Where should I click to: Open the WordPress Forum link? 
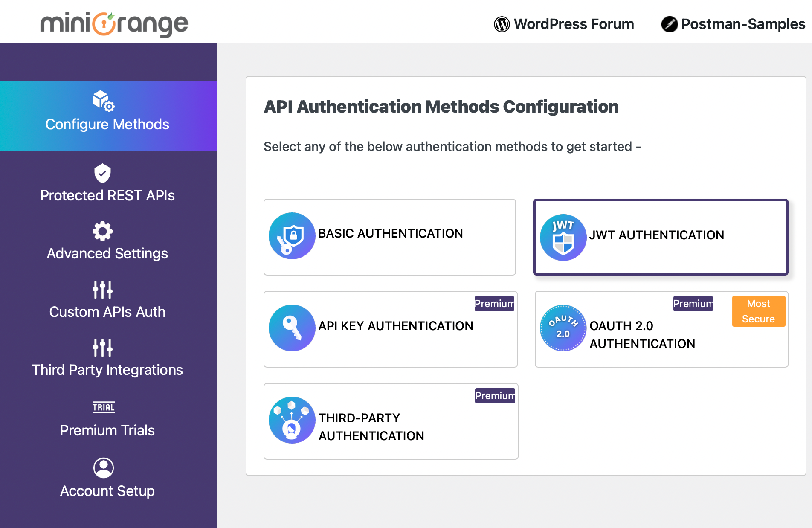(564, 24)
